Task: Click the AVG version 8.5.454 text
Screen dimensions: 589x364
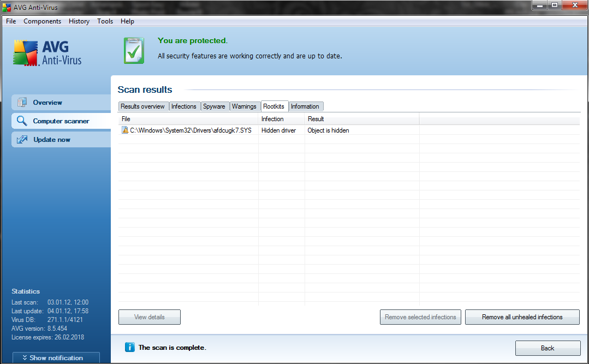Action: [39, 329]
